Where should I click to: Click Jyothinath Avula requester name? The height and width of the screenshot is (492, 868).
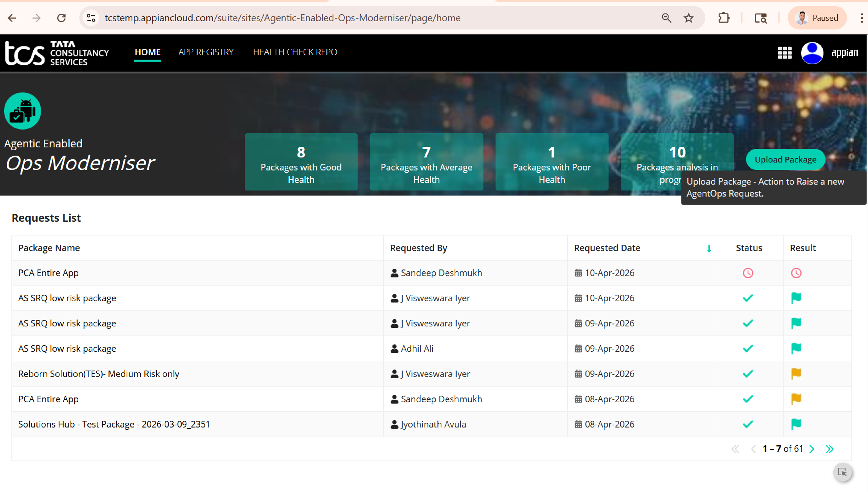[434, 424]
